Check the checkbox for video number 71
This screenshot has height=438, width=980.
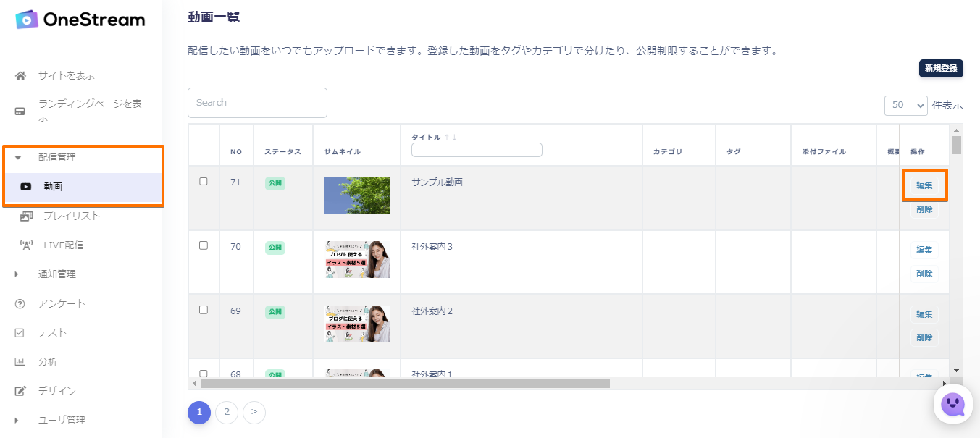pyautogui.click(x=204, y=181)
